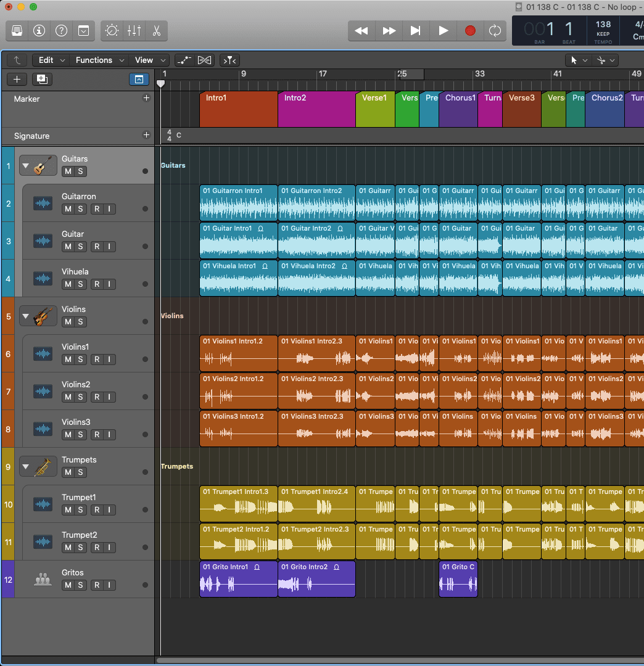Image resolution: width=644 pixels, height=666 pixels.
Task: Open the Smart Controls knob icon
Action: [x=112, y=30]
